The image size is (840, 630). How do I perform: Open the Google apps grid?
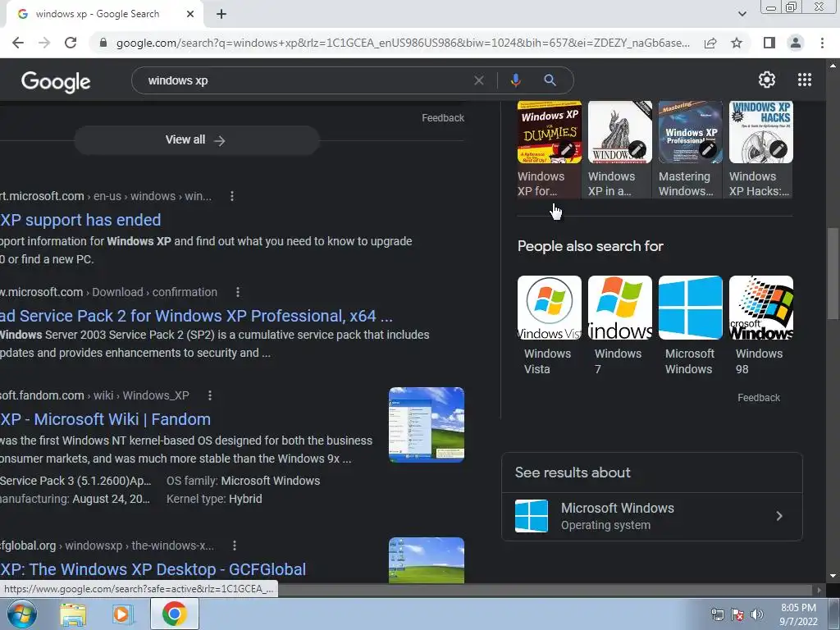pyautogui.click(x=805, y=80)
